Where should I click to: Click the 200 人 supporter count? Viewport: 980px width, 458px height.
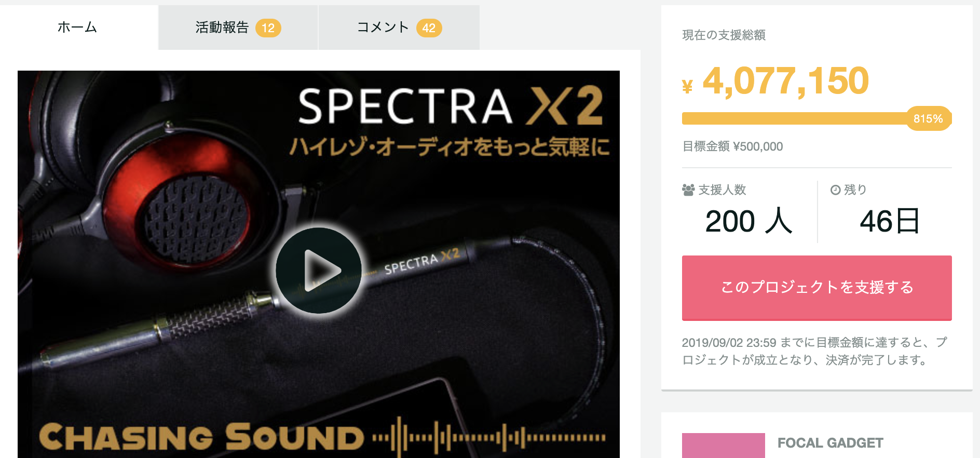748,221
